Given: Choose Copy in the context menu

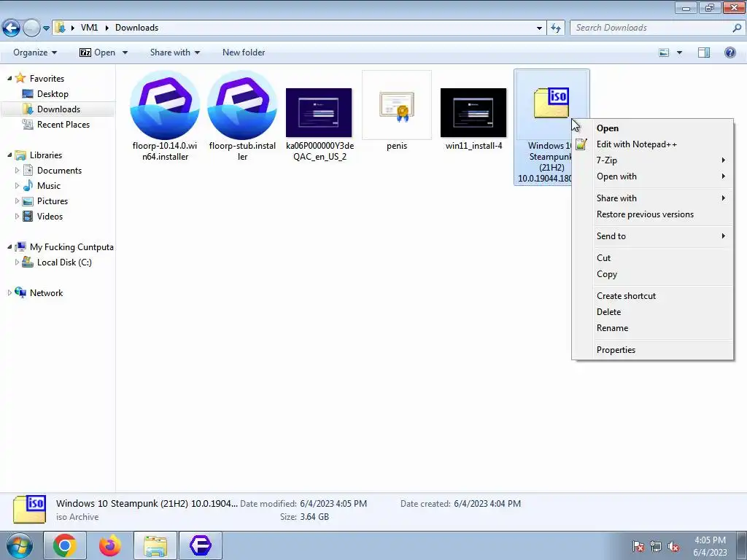Looking at the screenshot, I should [x=653, y=274].
